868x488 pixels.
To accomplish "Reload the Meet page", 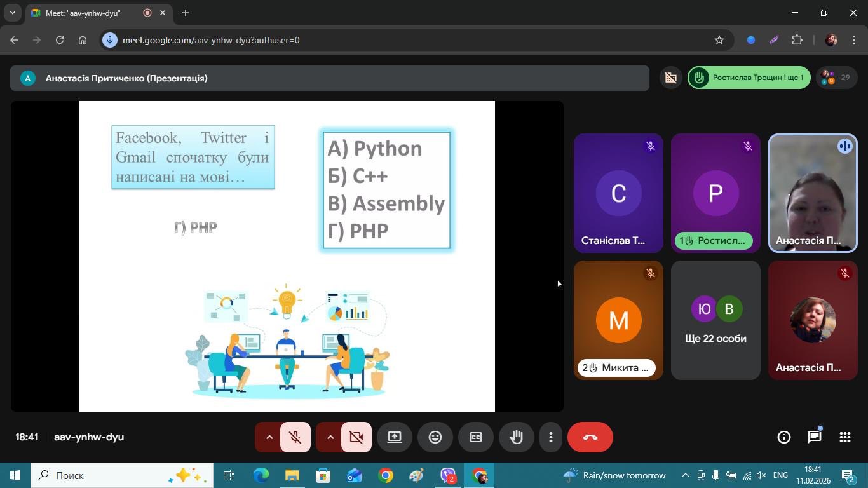I will (60, 40).
